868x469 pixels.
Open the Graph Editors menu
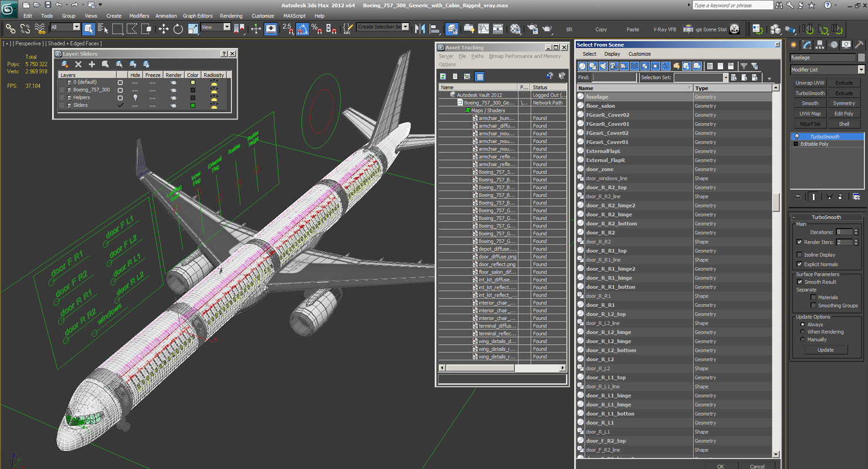click(198, 16)
